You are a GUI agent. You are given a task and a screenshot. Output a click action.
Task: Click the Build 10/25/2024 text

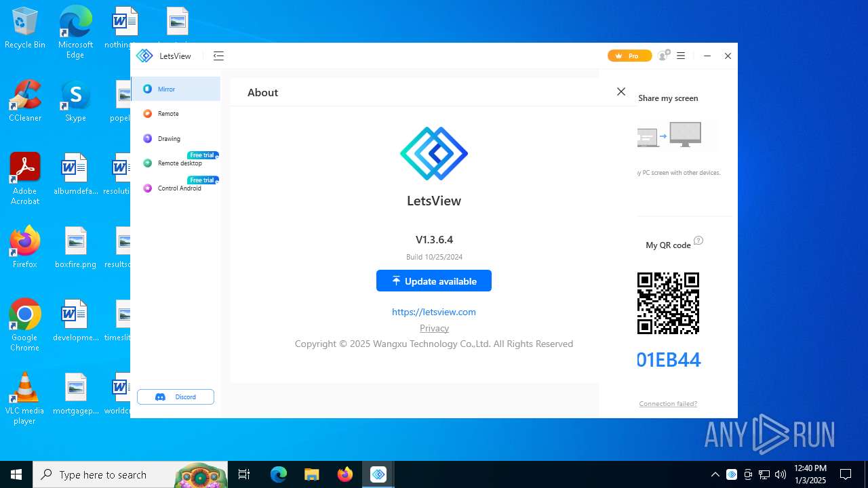(x=434, y=257)
